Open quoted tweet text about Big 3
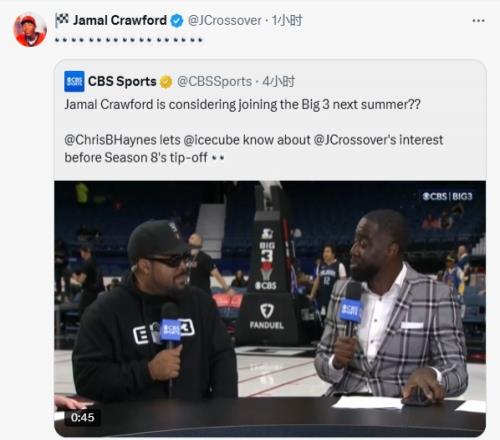This screenshot has width=500, height=440. point(242,105)
